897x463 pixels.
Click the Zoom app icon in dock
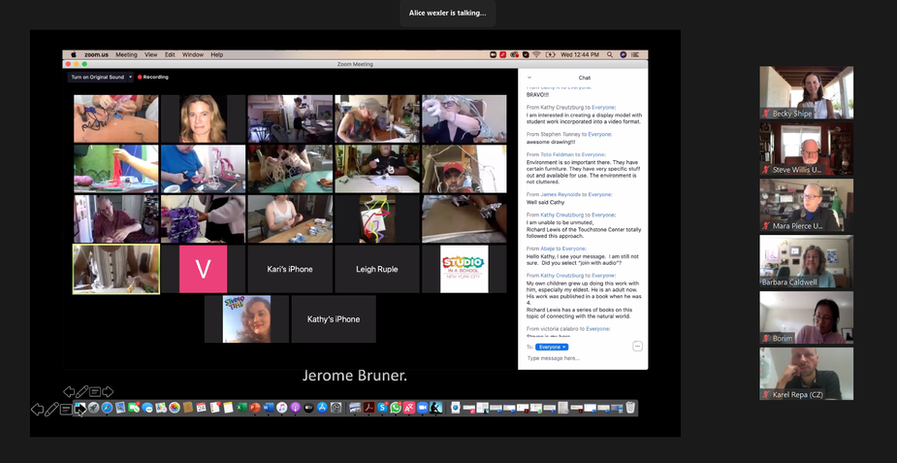[x=422, y=407]
